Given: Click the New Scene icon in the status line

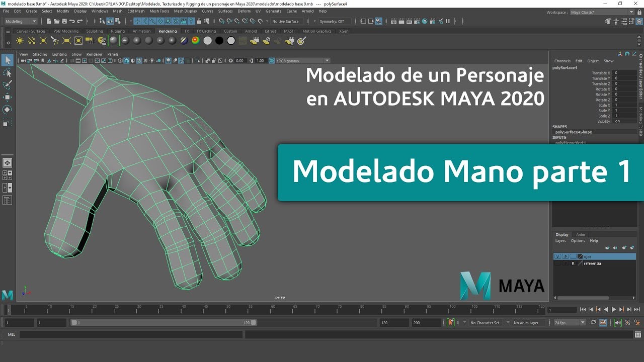Looking at the screenshot, I should [x=49, y=21].
